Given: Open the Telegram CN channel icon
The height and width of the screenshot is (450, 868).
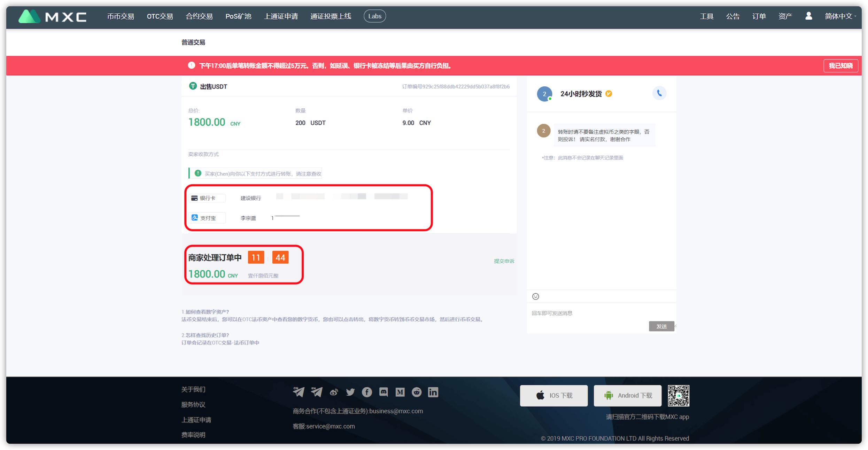Looking at the screenshot, I should [x=299, y=392].
